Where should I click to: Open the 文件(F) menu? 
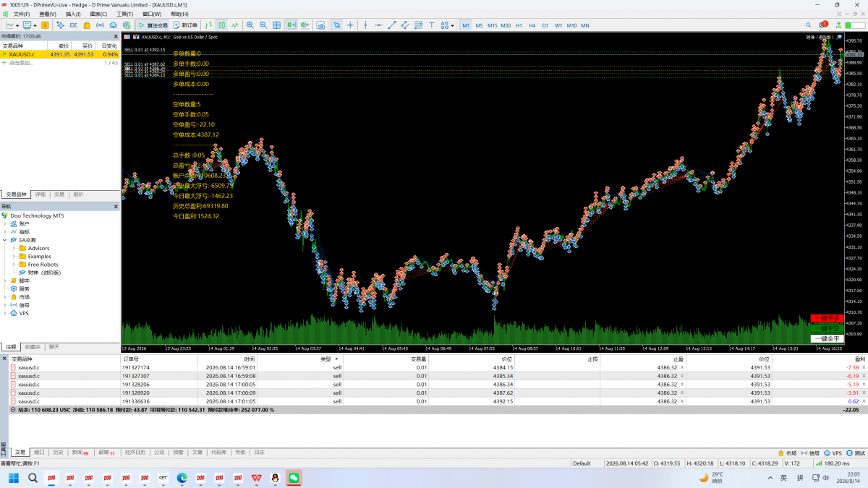pyautogui.click(x=21, y=14)
